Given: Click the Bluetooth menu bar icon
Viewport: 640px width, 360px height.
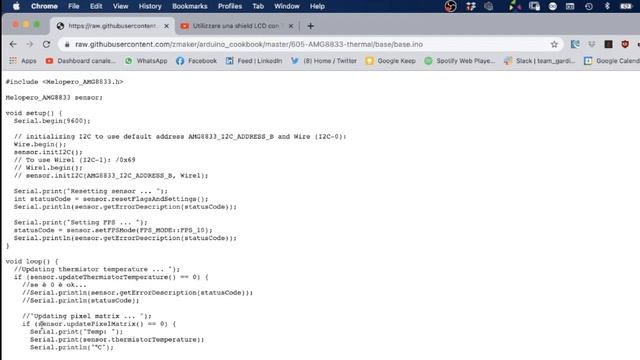Looking at the screenshot, I should (607, 6).
